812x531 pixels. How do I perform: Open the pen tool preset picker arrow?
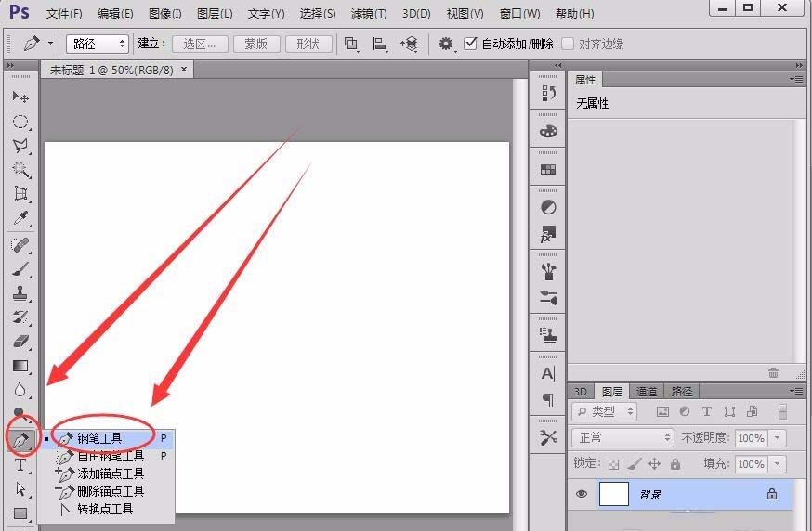pos(50,43)
